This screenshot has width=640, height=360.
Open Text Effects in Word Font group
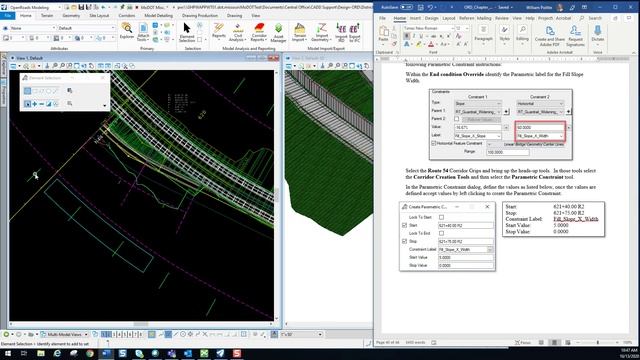[x=407, y=44]
